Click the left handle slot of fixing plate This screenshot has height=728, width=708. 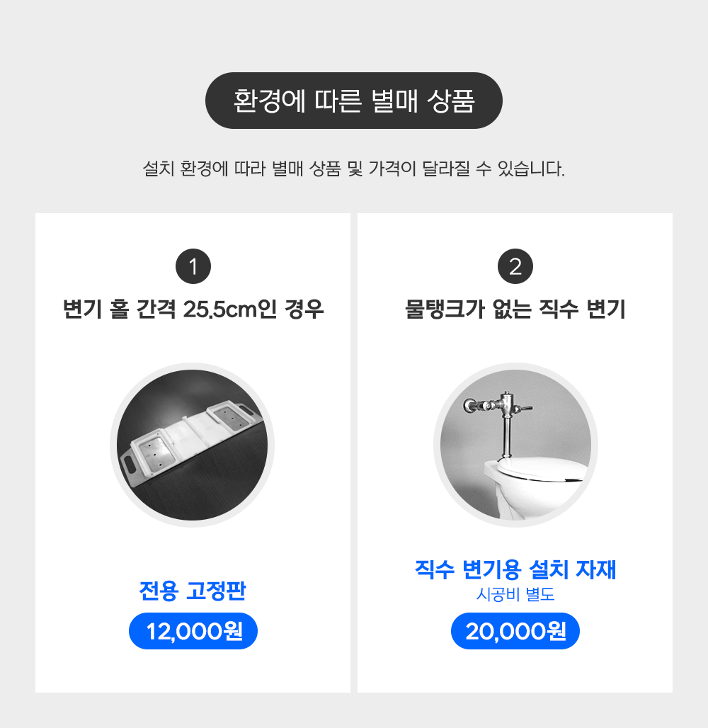point(129,465)
